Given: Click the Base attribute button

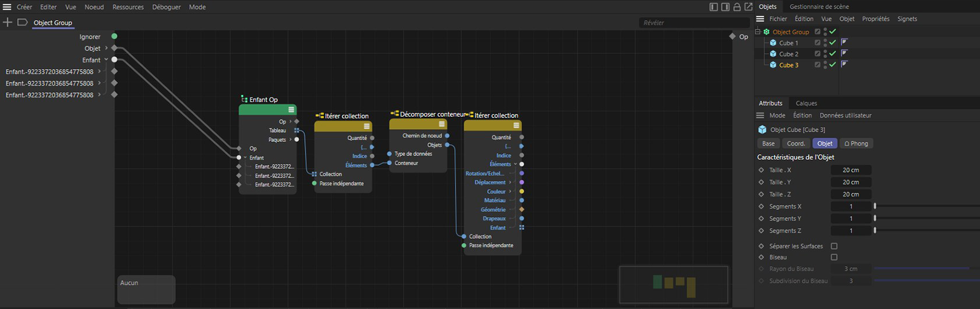Looking at the screenshot, I should [768, 143].
